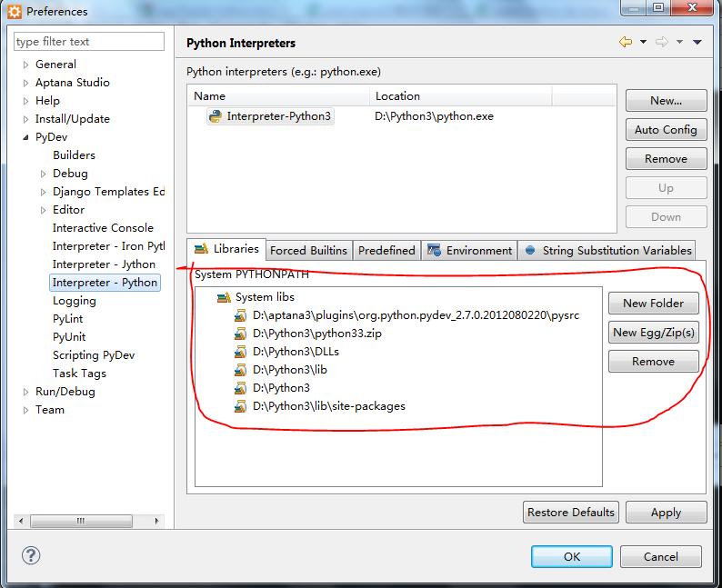Click the right scroll arrow of the tree scrollbar

[x=157, y=521]
